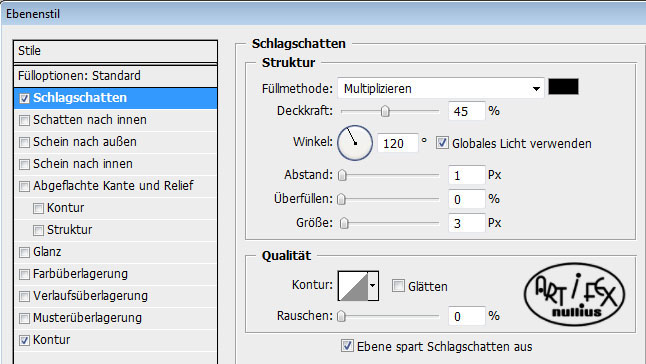Viewport: 646px width, 364px height.
Task: Tick the indented Kontur sub-option checkbox
Action: (38, 208)
